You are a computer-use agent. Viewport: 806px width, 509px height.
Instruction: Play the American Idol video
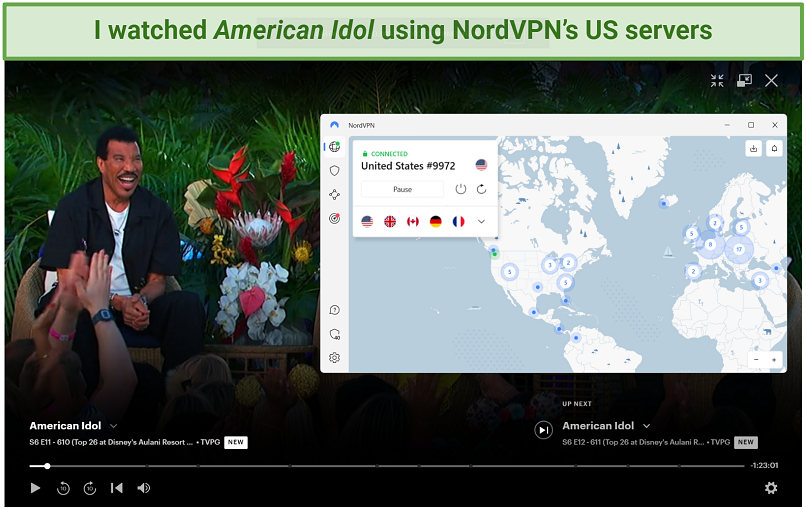(35, 488)
